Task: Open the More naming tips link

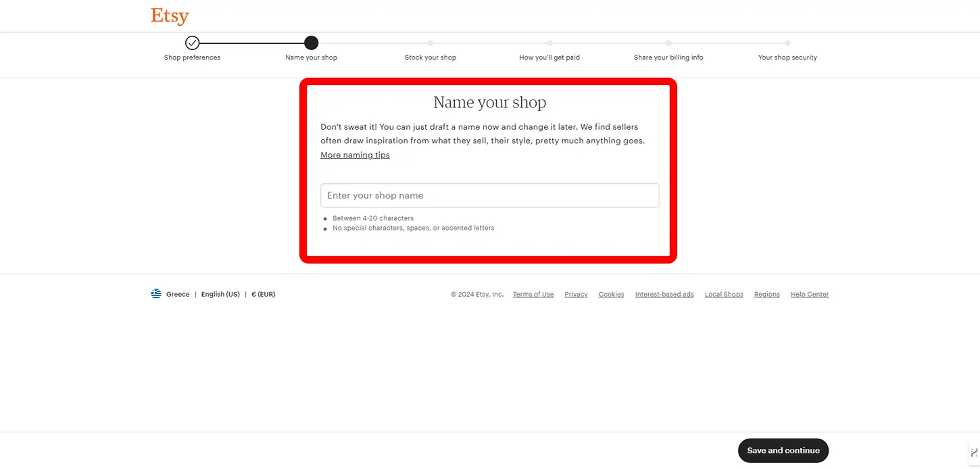Action: [x=355, y=155]
